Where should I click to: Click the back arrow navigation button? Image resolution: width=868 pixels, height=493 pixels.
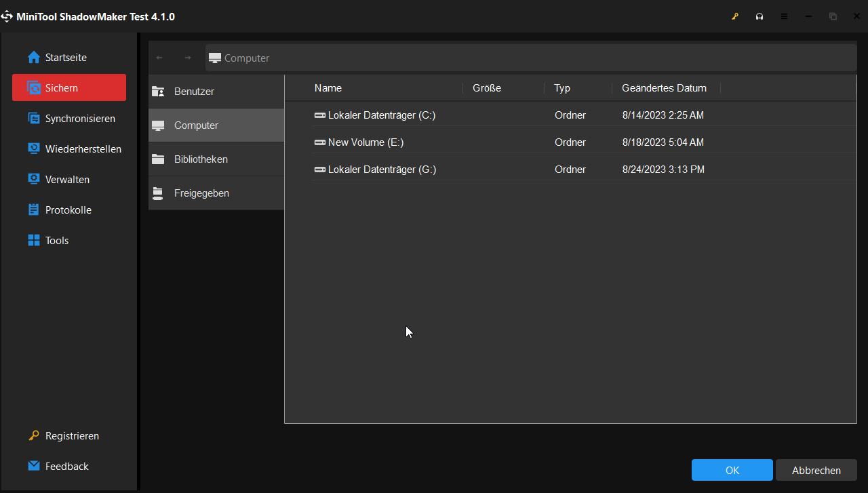point(159,58)
